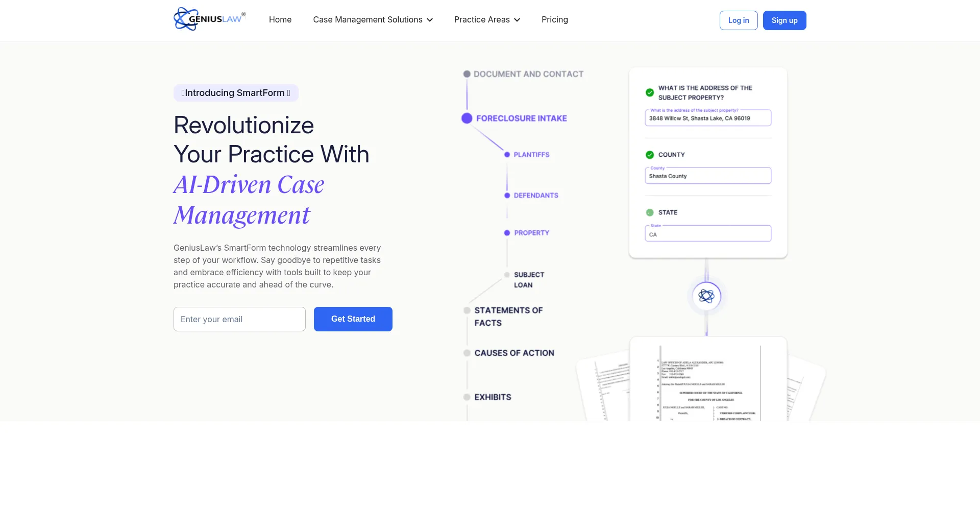
Task: Click the green status dot beside State
Action: coord(650,212)
